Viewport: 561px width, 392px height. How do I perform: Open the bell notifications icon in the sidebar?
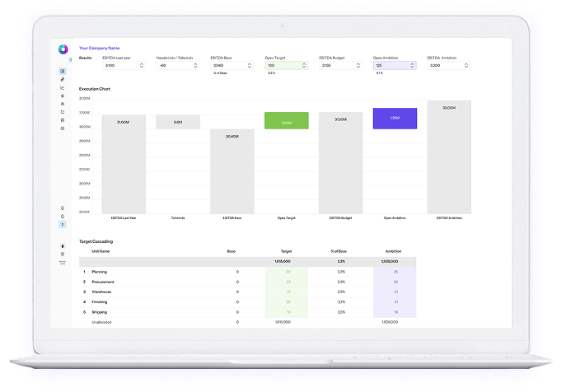click(63, 216)
